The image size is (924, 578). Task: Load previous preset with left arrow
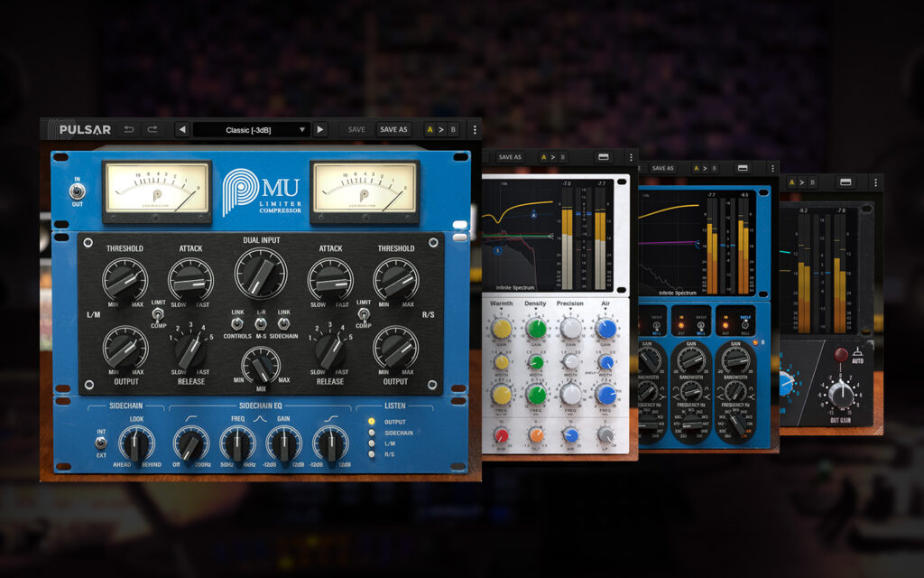pos(182,129)
